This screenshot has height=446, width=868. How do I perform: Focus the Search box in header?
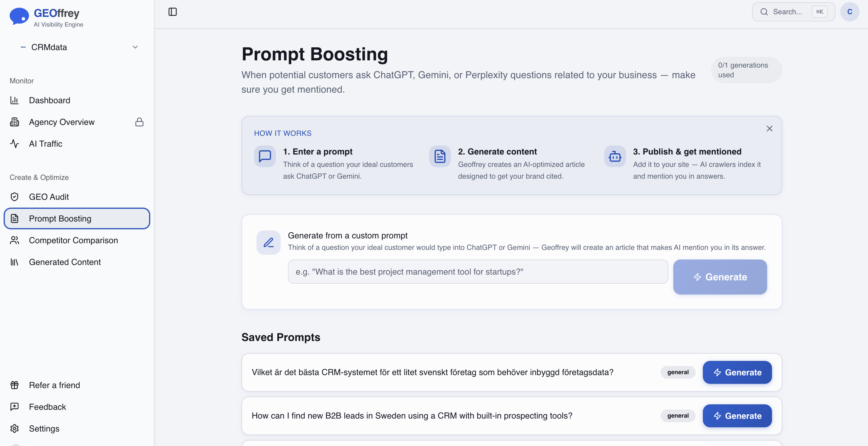tap(787, 12)
